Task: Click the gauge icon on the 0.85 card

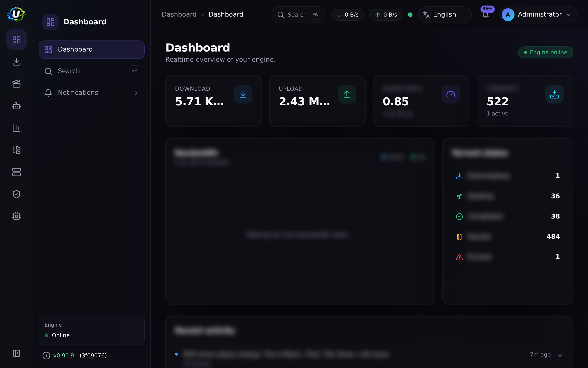Action: [x=450, y=94]
